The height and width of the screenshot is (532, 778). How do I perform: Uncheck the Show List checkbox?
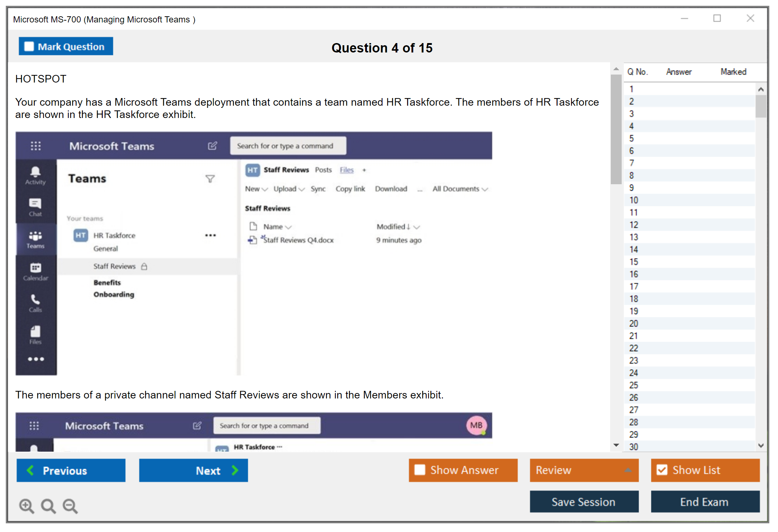pyautogui.click(x=662, y=470)
